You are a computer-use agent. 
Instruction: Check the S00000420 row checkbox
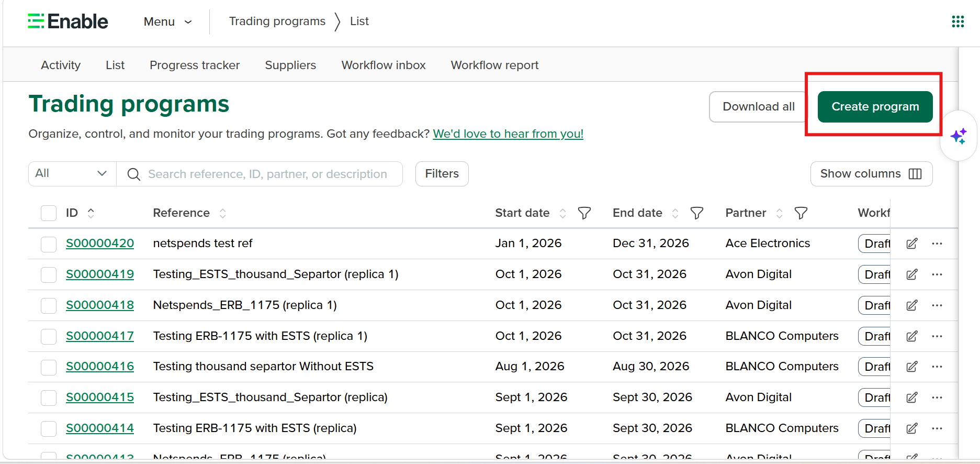49,244
